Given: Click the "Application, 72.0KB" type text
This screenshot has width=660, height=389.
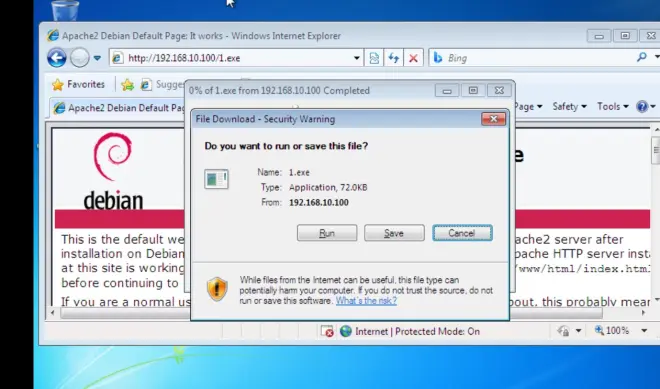Looking at the screenshot, I should [328, 187].
